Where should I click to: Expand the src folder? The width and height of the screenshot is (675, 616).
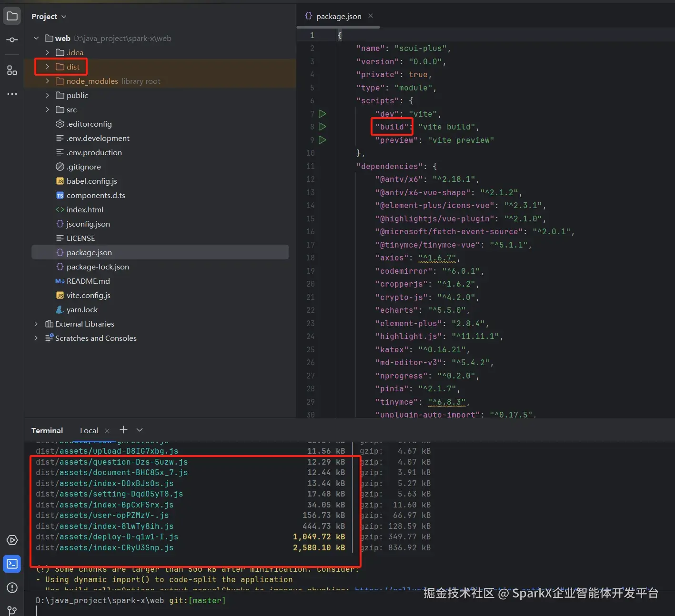point(47,109)
